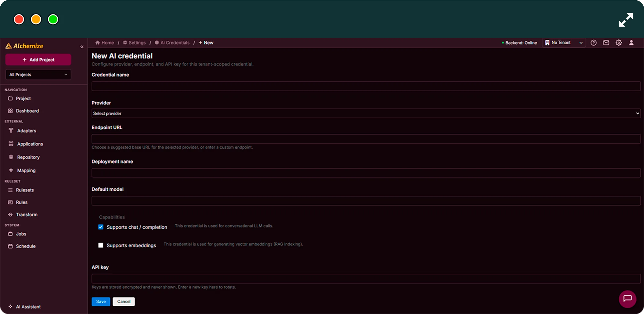Go to Home breadcrumb
This screenshot has width=644, height=314.
[x=104, y=43]
